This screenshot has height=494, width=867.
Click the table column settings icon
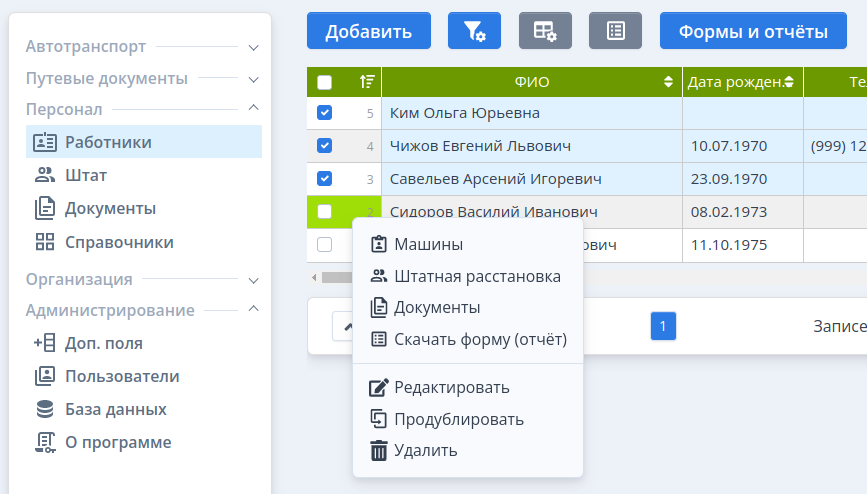pyautogui.click(x=545, y=31)
